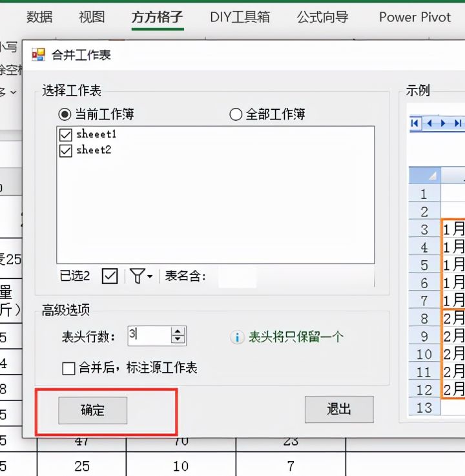
Task: Click next-sheet arrow in example navigator
Action: [x=443, y=123]
